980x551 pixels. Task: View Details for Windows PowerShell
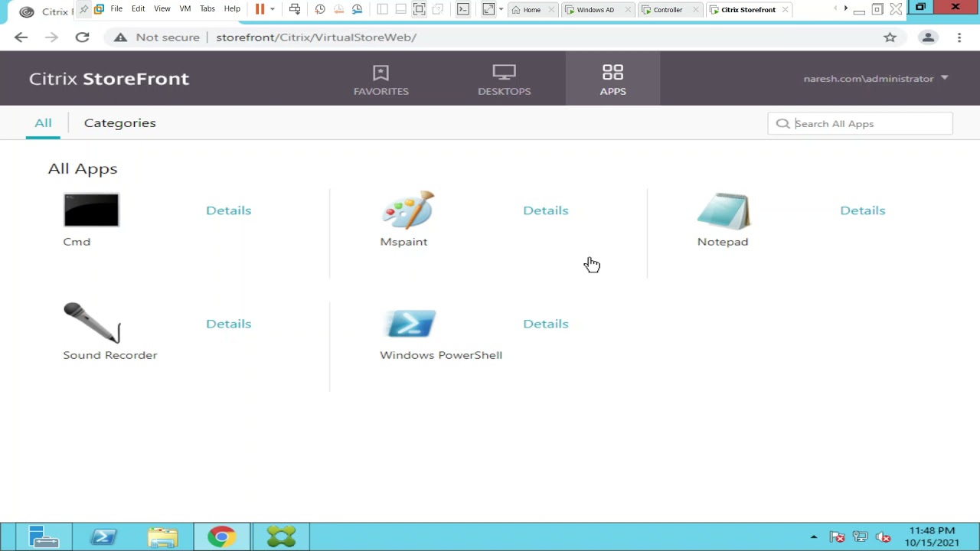pos(545,324)
